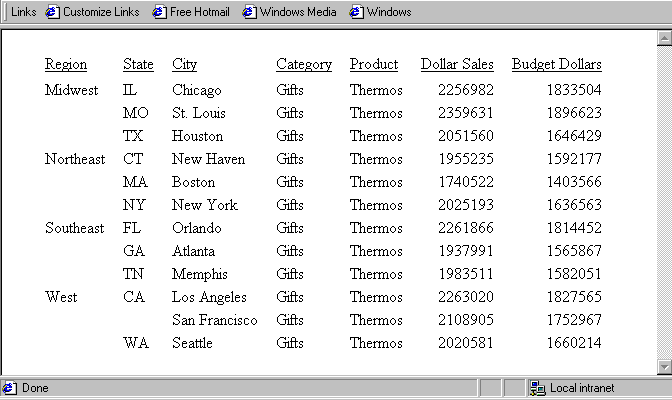This screenshot has width=672, height=400.
Task: Select the Product column header
Action: click(x=374, y=65)
